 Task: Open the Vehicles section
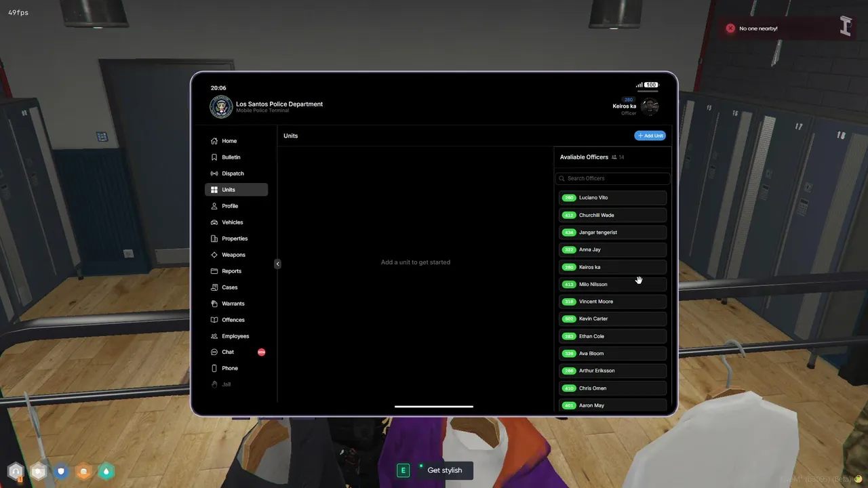pyautogui.click(x=236, y=222)
